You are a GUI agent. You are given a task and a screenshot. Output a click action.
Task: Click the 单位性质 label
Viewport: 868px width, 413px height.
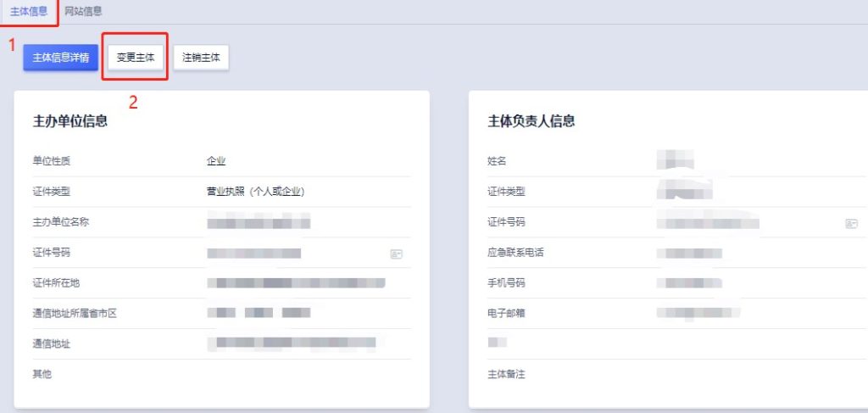pos(52,162)
